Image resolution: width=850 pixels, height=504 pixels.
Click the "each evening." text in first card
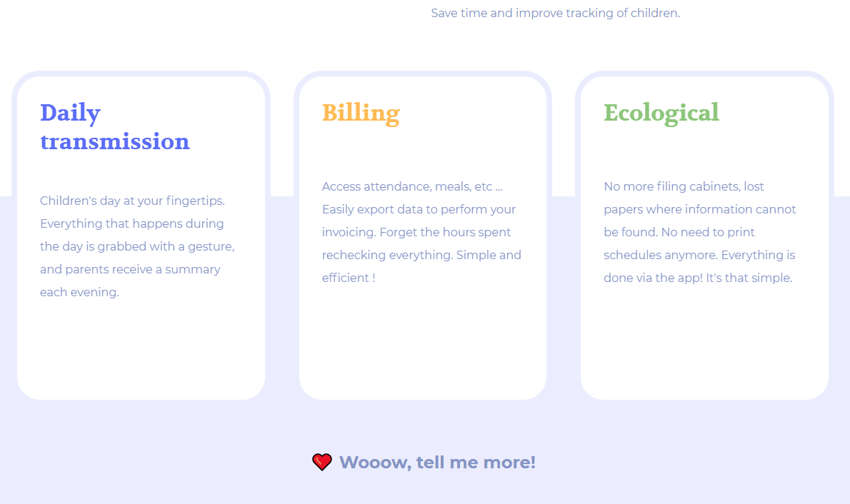click(x=80, y=293)
